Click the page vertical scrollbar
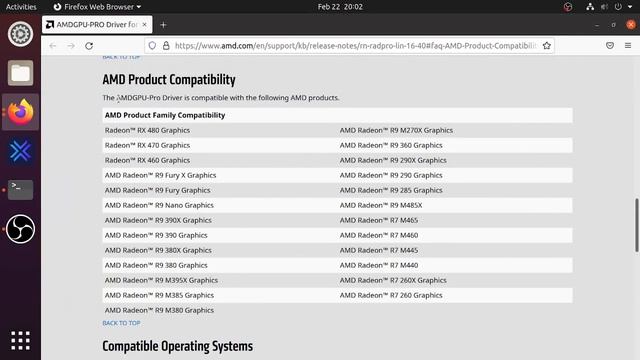The width and height of the screenshot is (640, 360). 636,225
